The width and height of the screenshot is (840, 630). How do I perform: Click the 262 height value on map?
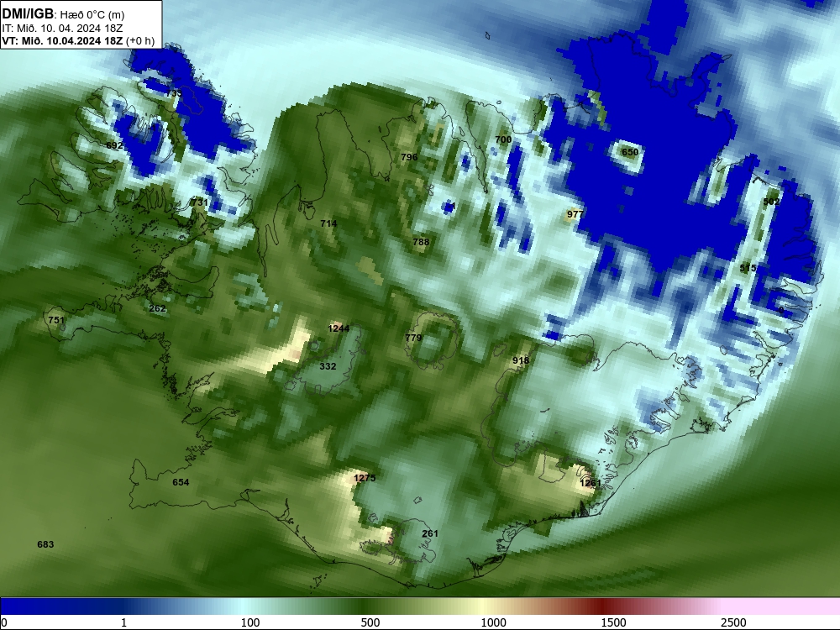tap(157, 308)
